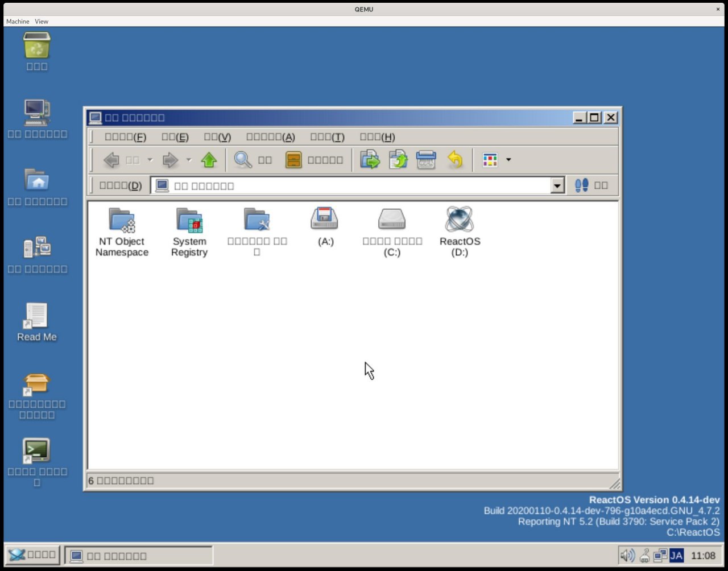Screen dimensions: 728x571
Task: Open the menu marked (E)
Action: pos(175,137)
